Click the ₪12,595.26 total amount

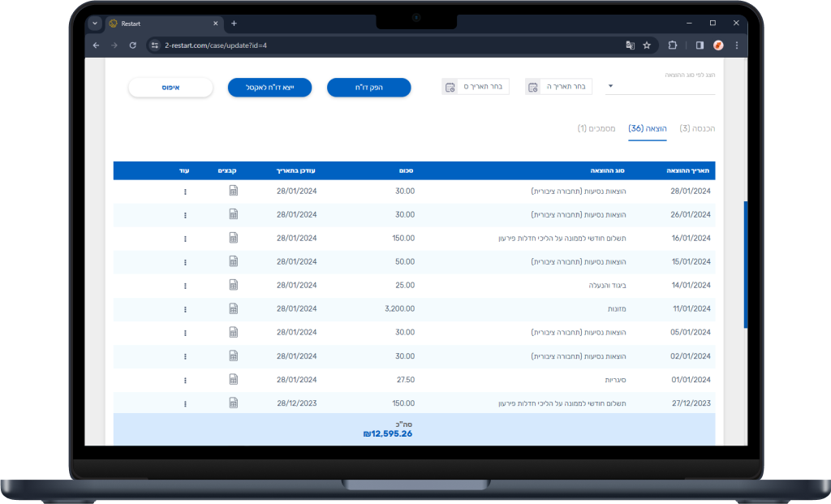pos(387,433)
